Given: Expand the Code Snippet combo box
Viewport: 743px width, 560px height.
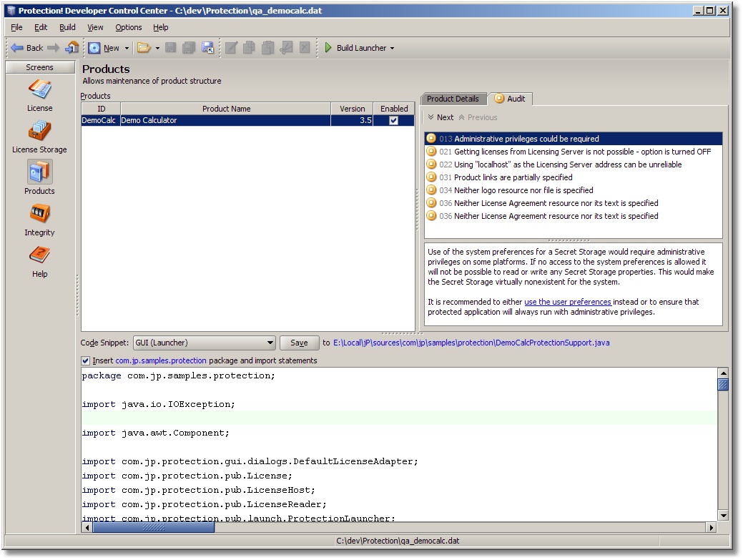Looking at the screenshot, I should (x=270, y=343).
